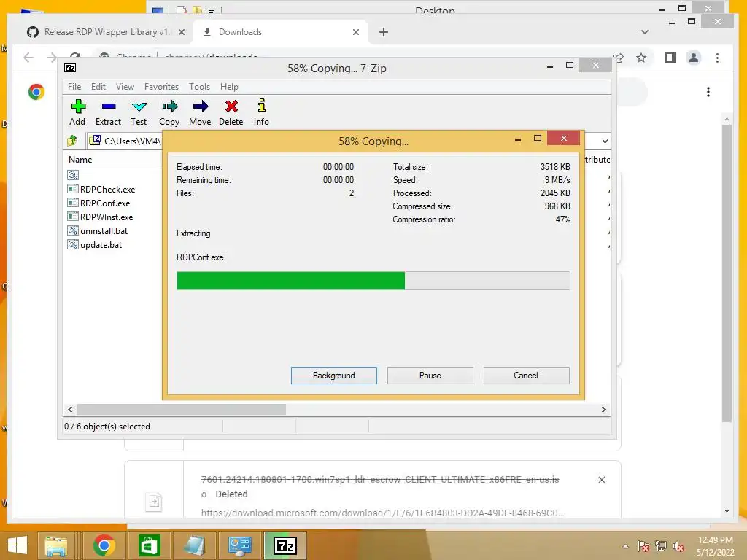Cancel the copying operation
The height and width of the screenshot is (560, 747).
click(526, 376)
